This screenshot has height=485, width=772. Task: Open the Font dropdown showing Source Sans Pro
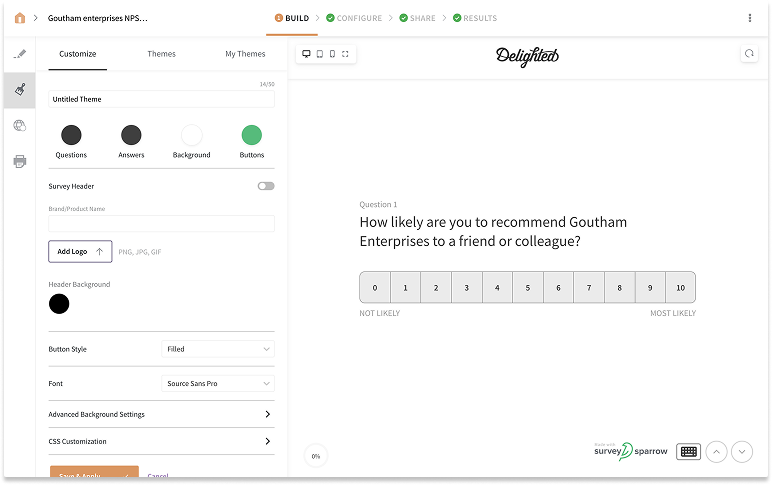(x=218, y=383)
